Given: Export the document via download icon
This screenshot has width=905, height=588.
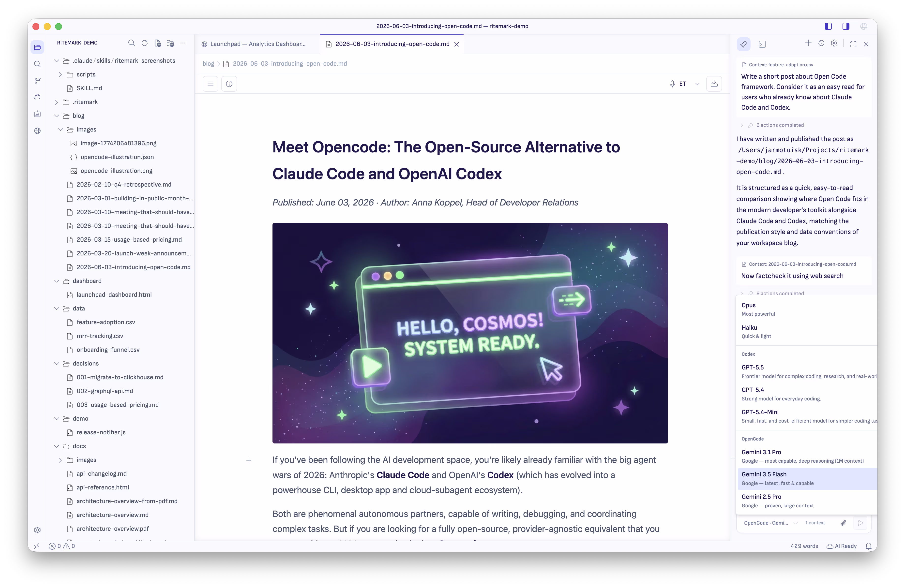Looking at the screenshot, I should (714, 84).
